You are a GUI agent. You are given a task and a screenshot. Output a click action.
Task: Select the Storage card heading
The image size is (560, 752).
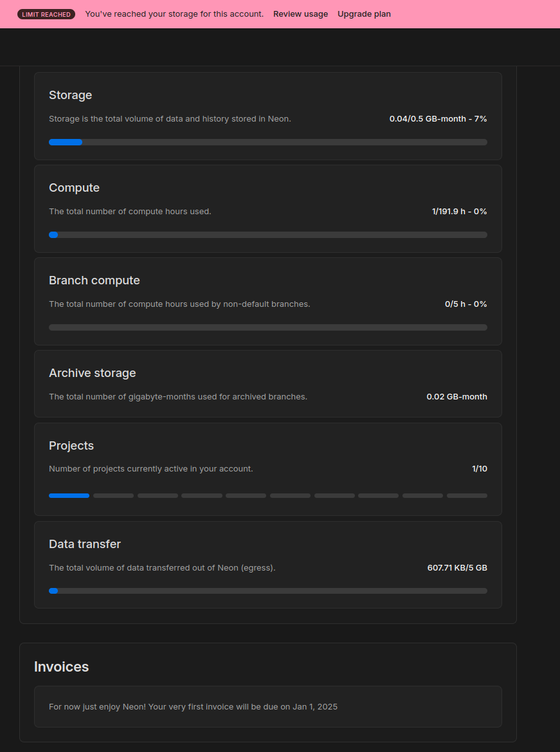[70, 95]
